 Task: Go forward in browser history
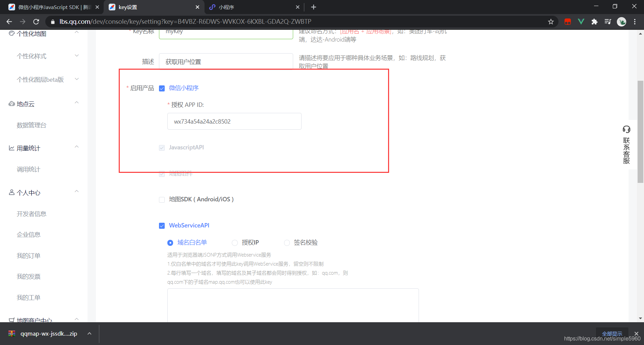pyautogui.click(x=22, y=21)
